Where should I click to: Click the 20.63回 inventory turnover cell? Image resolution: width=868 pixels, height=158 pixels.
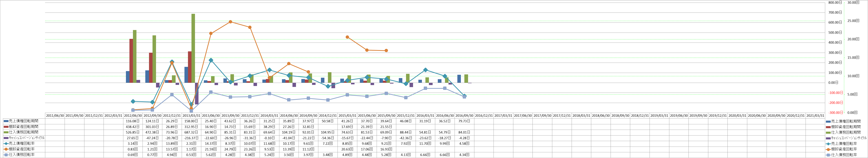pyautogui.click(x=347, y=149)
